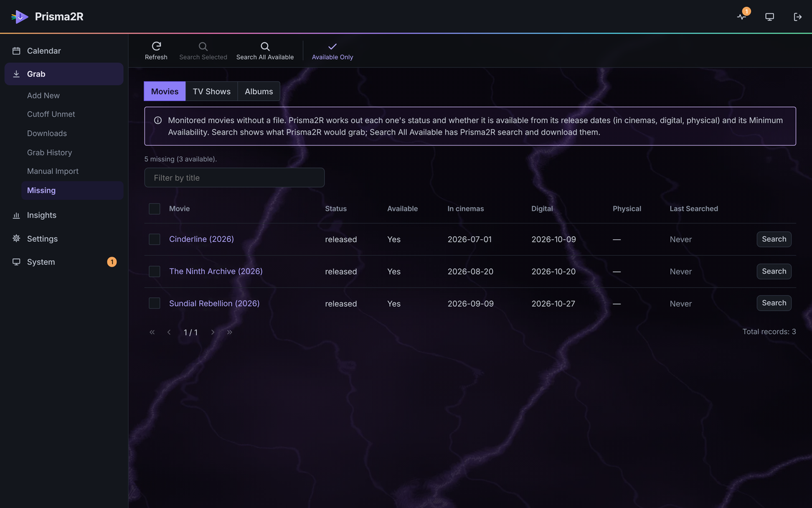This screenshot has height=508, width=812.
Task: Click Search Selected in the toolbar
Action: 203,51
